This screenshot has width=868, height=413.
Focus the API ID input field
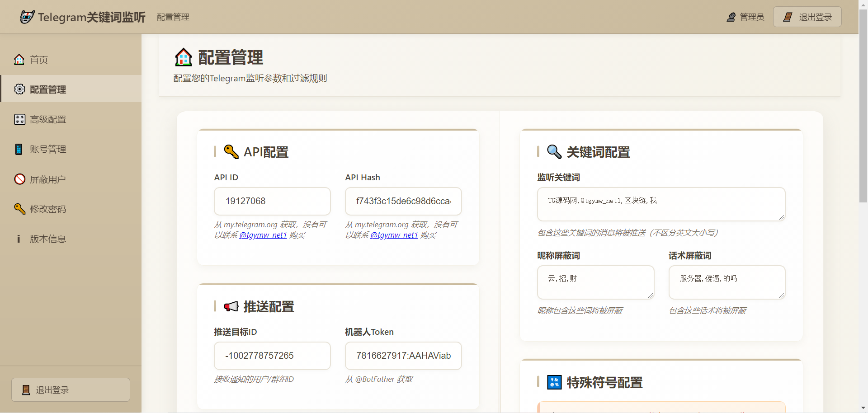(272, 201)
